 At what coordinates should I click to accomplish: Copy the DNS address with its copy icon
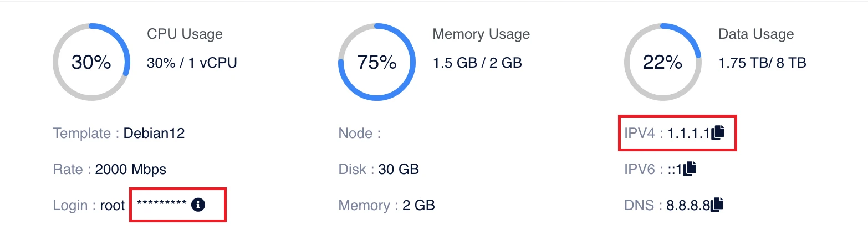[717, 205]
